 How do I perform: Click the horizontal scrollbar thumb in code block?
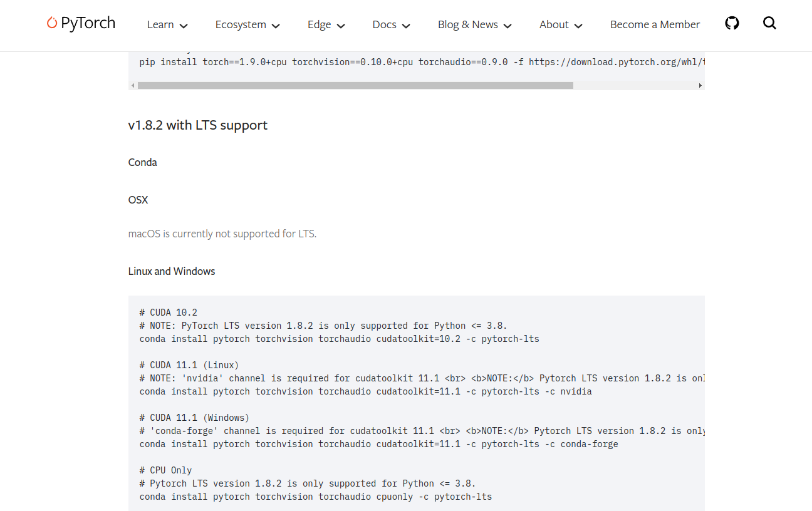tap(355, 85)
